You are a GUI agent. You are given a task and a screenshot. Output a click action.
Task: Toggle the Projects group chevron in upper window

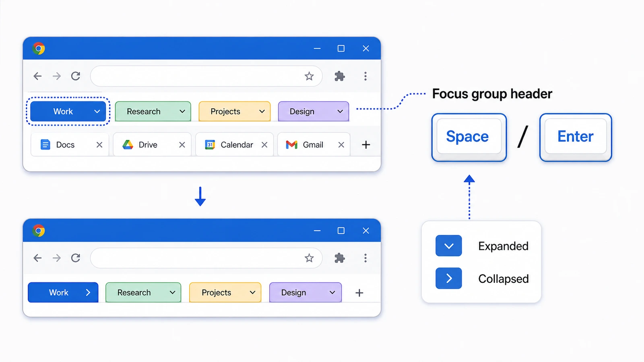(262, 111)
